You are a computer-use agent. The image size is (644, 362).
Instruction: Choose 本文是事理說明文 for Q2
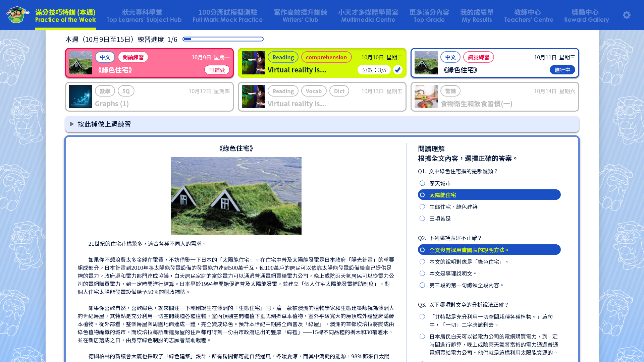click(x=422, y=274)
